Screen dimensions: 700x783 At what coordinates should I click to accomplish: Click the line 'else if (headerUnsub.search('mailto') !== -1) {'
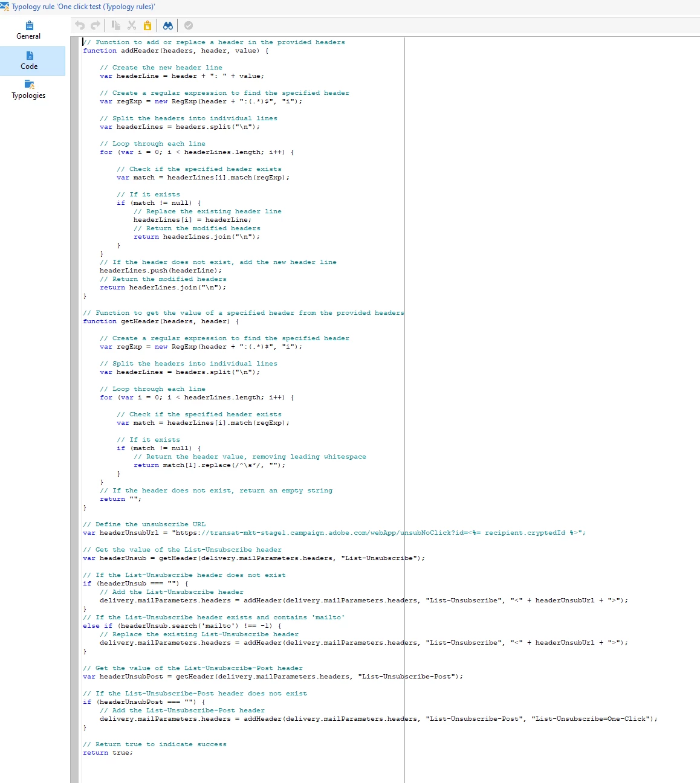click(182, 626)
